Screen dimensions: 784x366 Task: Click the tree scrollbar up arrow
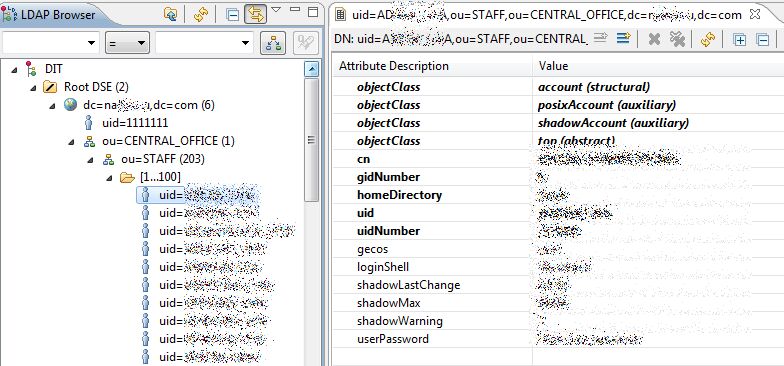coord(312,70)
